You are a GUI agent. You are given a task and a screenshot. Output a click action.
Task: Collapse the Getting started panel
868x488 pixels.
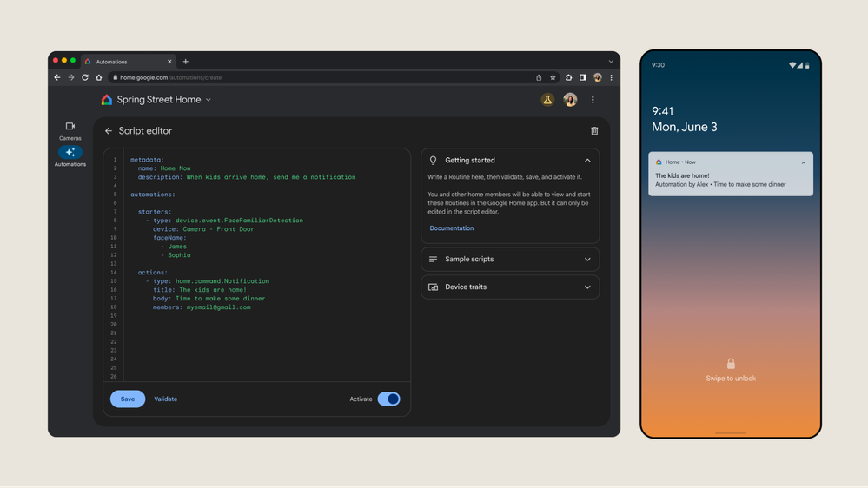tap(587, 161)
